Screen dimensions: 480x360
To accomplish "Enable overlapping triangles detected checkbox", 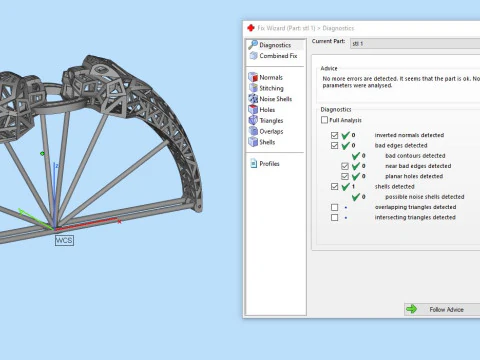I will 334,207.
